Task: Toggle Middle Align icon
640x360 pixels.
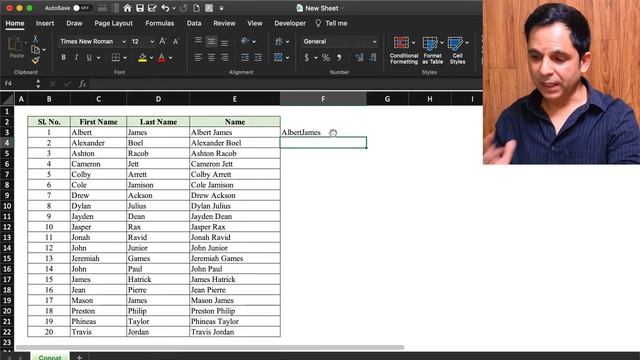Action: tap(211, 41)
